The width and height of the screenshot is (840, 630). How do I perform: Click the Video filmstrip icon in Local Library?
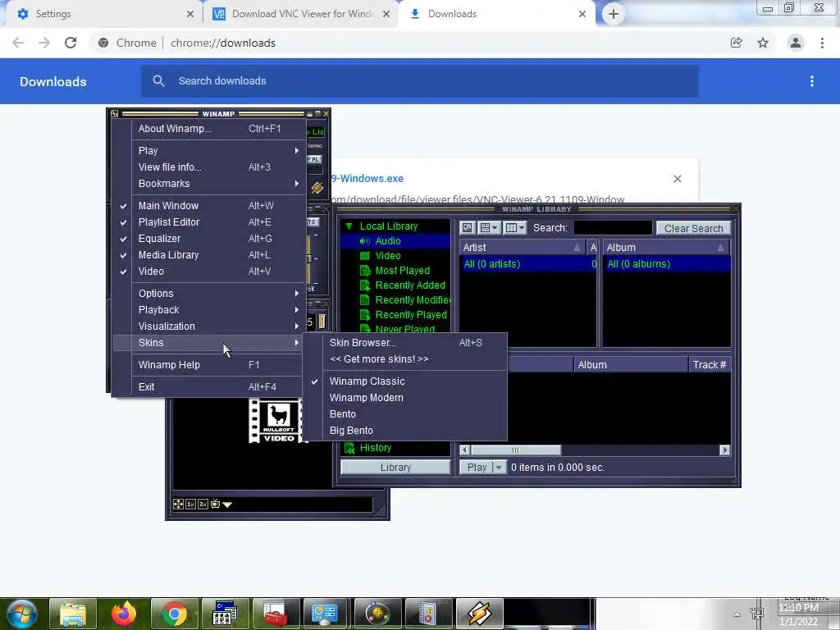tap(365, 256)
